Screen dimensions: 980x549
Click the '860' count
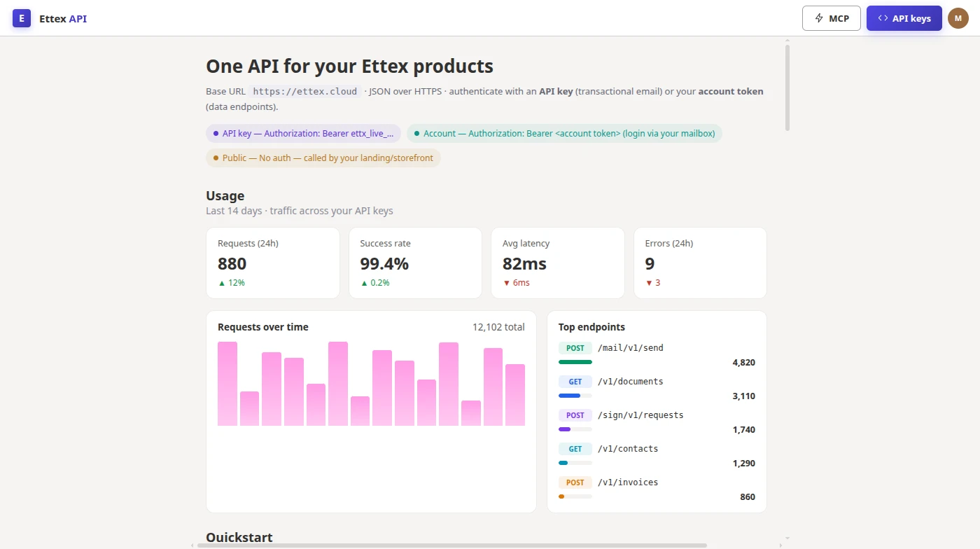pos(748,497)
